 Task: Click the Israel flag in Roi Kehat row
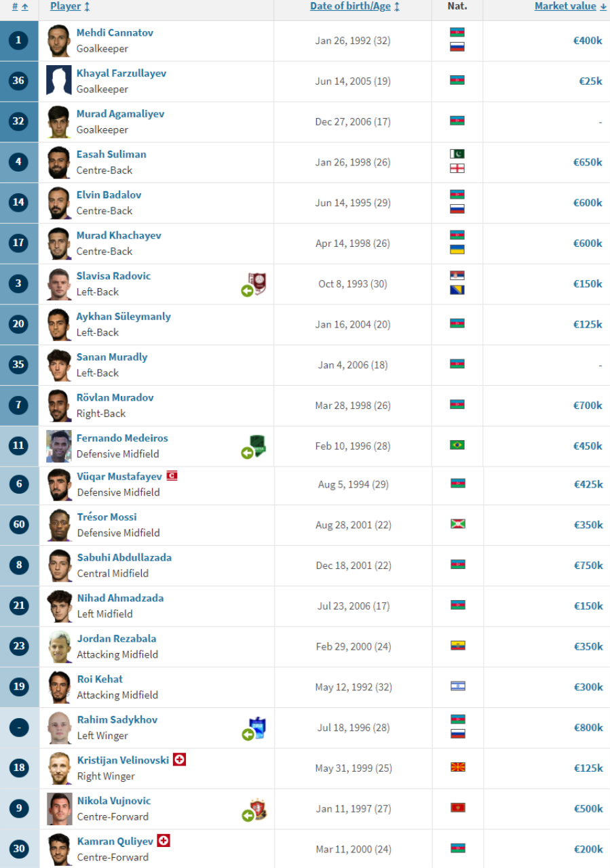[x=457, y=686]
